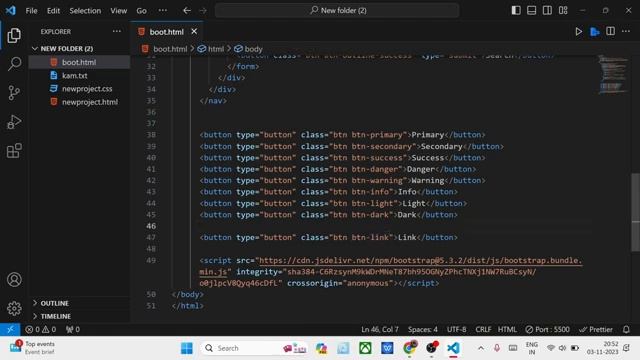Open the Accounts icon

(14, 280)
